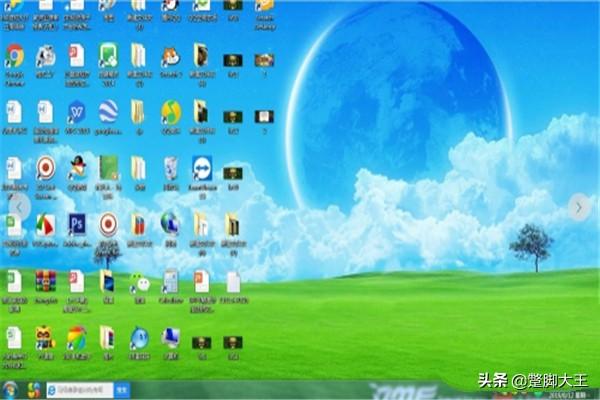600x400 pixels.
Task: Open the QQ pirate penguin shortcut
Action: [x=77, y=168]
